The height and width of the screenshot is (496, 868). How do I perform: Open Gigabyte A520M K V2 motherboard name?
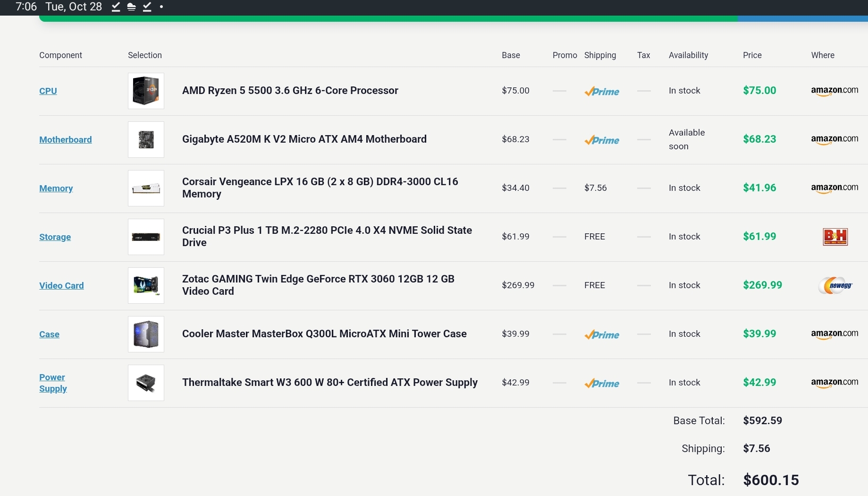click(x=304, y=139)
